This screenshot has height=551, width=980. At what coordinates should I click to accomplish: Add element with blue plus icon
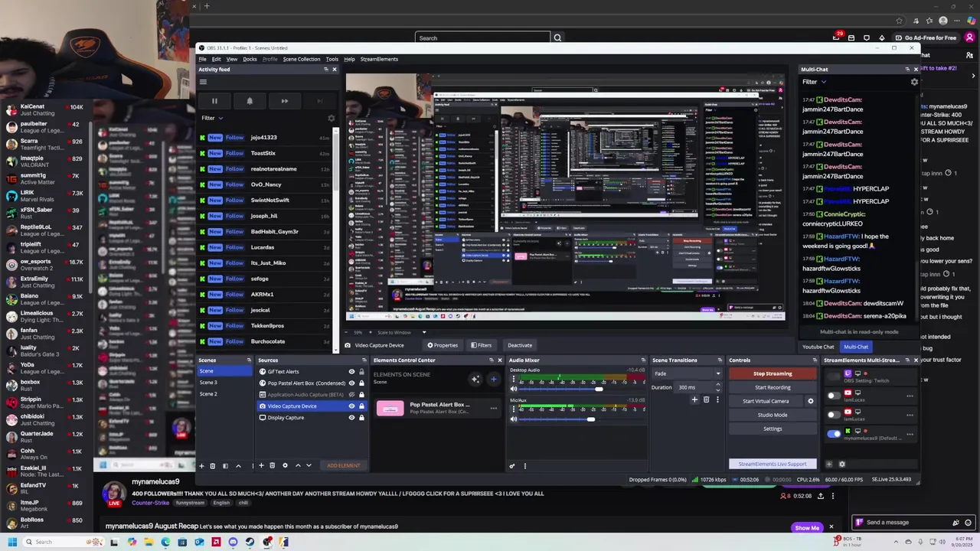tap(493, 379)
